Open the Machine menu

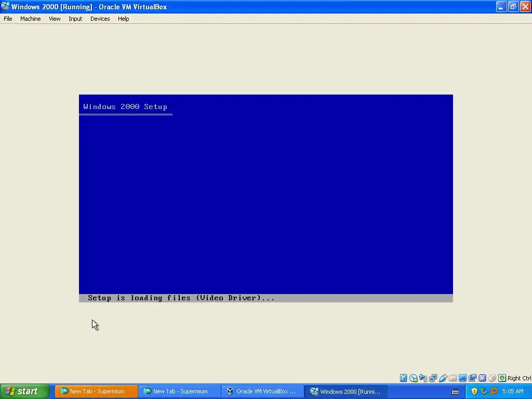[31, 19]
